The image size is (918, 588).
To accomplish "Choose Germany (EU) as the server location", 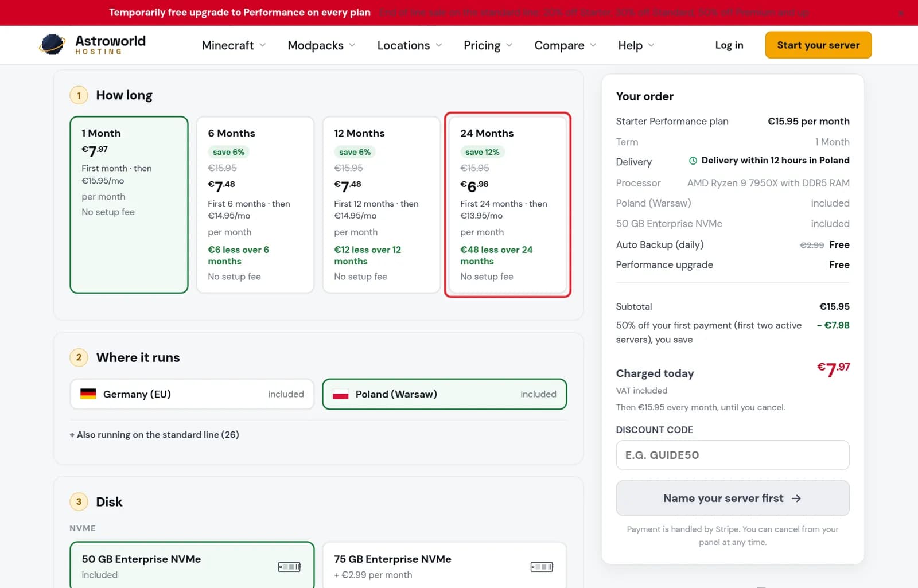I will pyautogui.click(x=192, y=394).
